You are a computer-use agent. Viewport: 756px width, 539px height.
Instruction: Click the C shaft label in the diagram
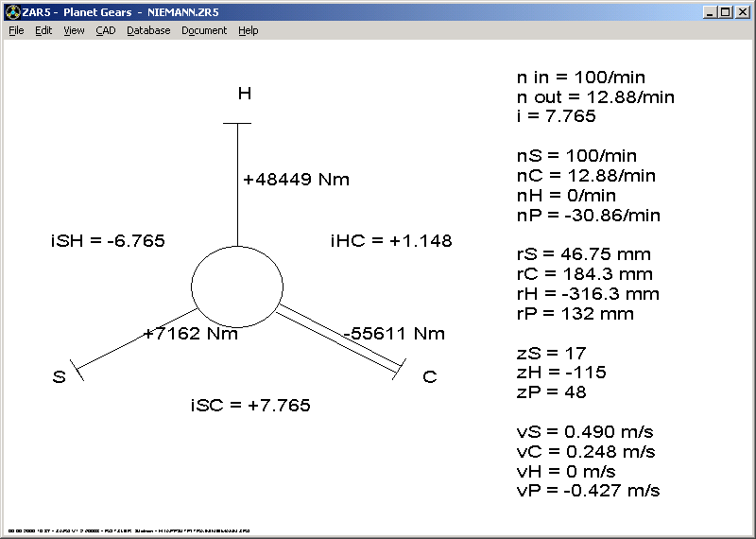[x=429, y=377]
